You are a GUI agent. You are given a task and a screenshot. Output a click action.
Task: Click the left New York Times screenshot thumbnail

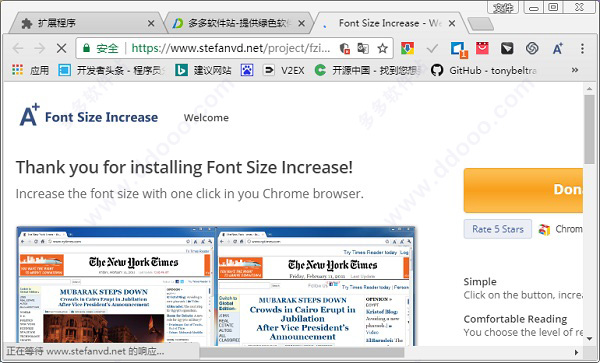[x=115, y=286]
